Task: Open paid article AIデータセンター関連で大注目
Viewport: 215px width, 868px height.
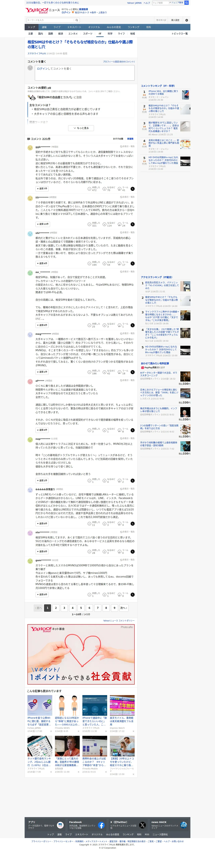Action: click(x=158, y=374)
